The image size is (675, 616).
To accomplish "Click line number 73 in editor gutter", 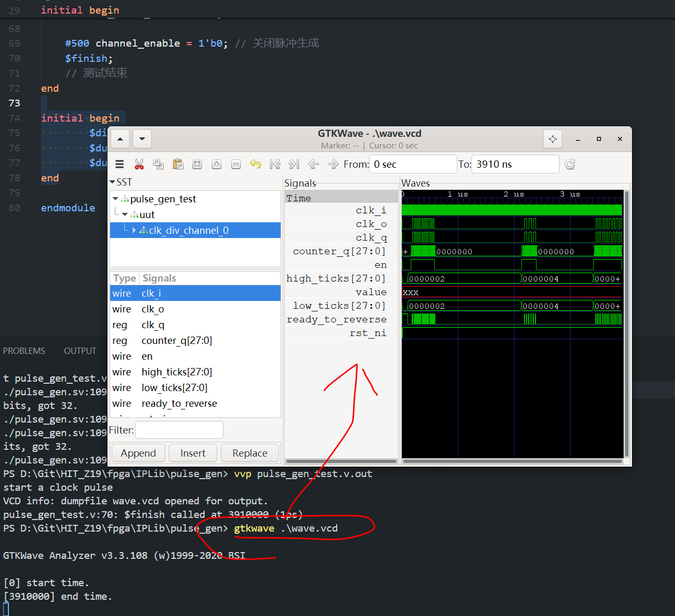I will click(14, 103).
